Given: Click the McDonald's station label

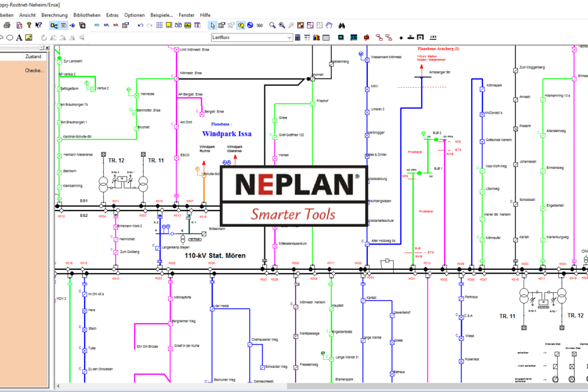Looking at the screenshot, I should pos(494,113).
